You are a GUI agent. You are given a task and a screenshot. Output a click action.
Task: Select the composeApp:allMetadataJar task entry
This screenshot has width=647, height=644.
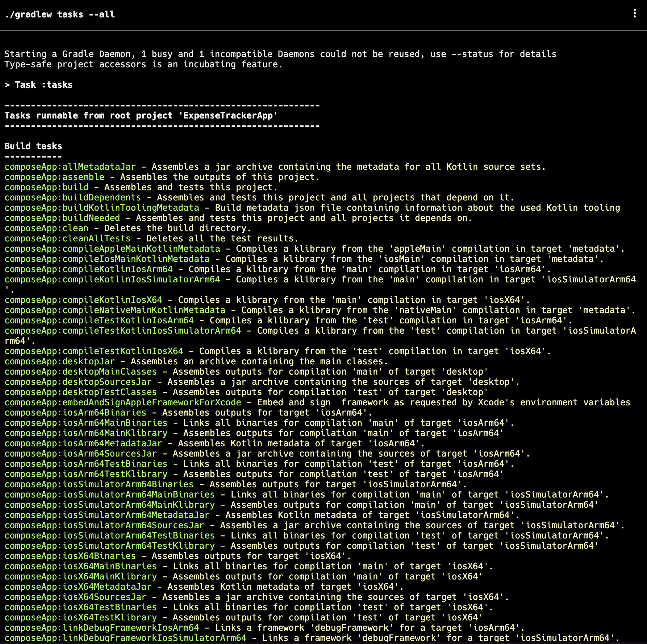70,167
